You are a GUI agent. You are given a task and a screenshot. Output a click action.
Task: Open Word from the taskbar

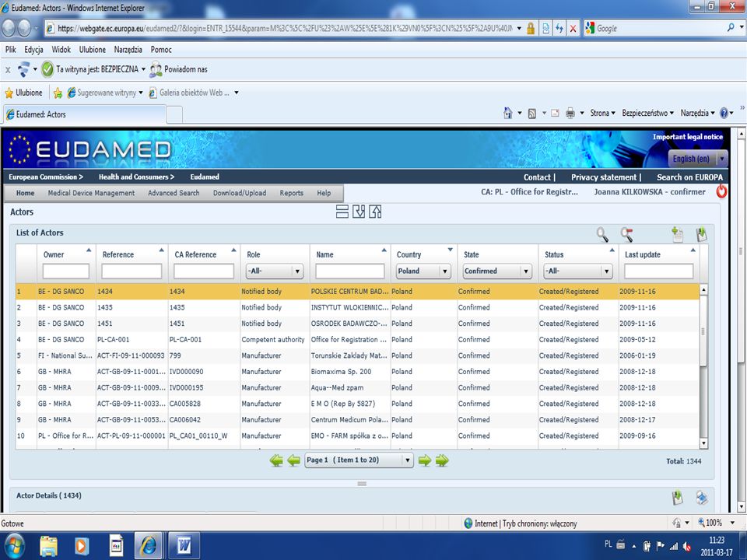click(184, 546)
